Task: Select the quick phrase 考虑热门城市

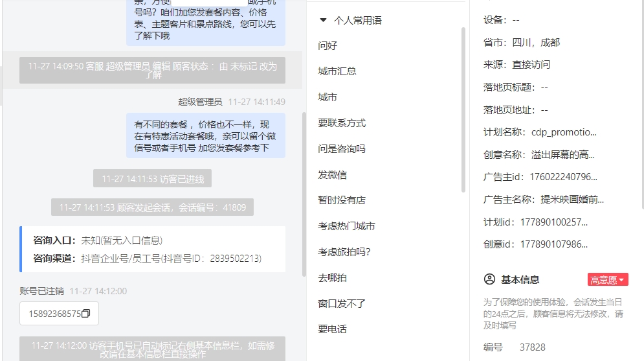Action: coord(346,226)
